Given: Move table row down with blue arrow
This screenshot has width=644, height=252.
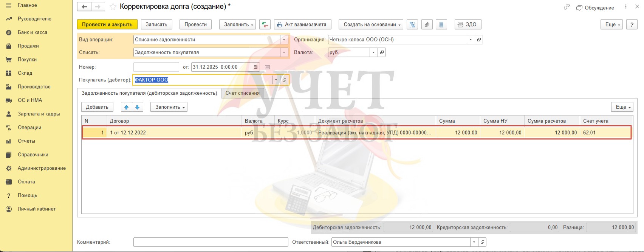Looking at the screenshot, I should click(137, 107).
